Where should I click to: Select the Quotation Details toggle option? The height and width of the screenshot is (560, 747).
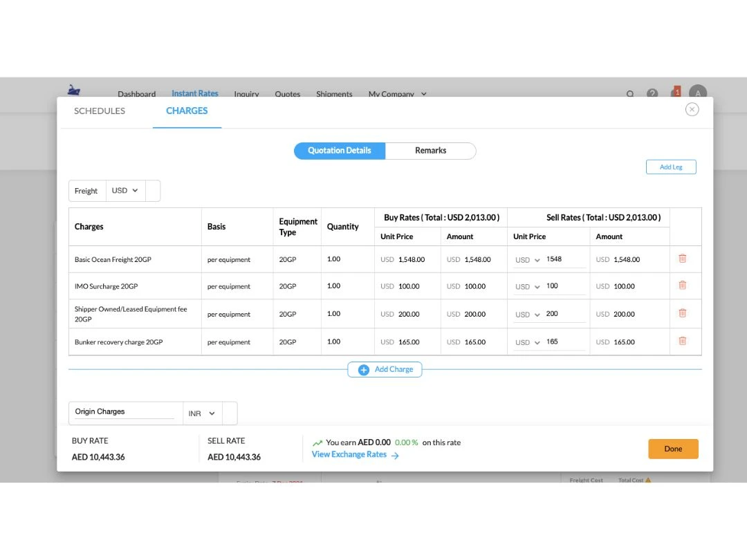pyautogui.click(x=340, y=151)
